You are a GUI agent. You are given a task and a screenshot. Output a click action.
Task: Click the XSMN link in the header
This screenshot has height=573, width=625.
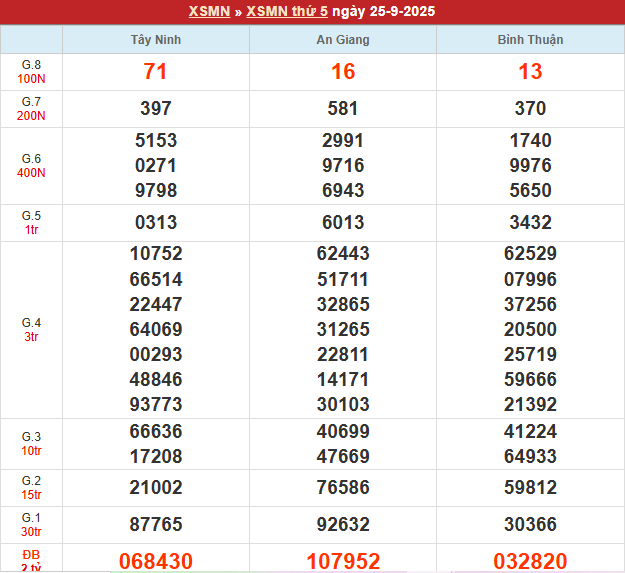click(209, 12)
